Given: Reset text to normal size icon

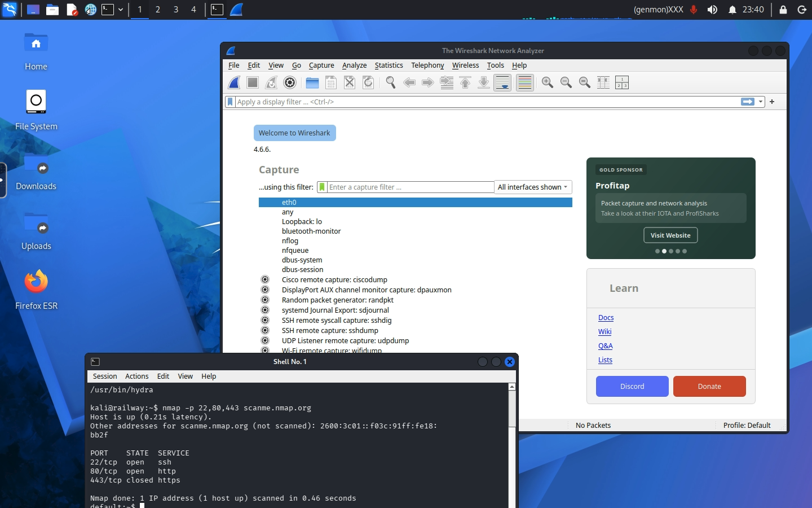Looking at the screenshot, I should pos(584,82).
